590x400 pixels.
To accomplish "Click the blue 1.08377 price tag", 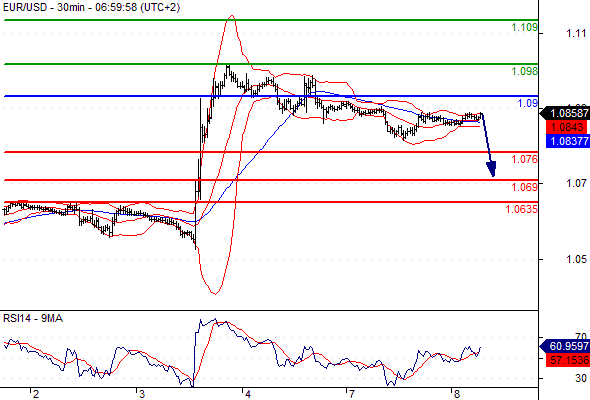I will (x=567, y=141).
